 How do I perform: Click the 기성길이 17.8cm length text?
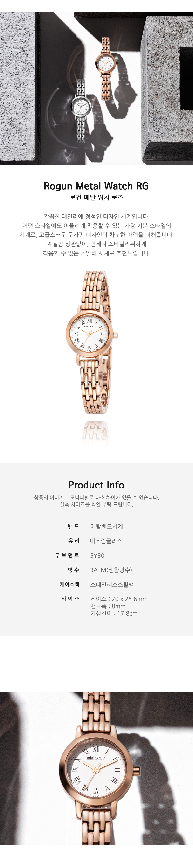tap(114, 613)
